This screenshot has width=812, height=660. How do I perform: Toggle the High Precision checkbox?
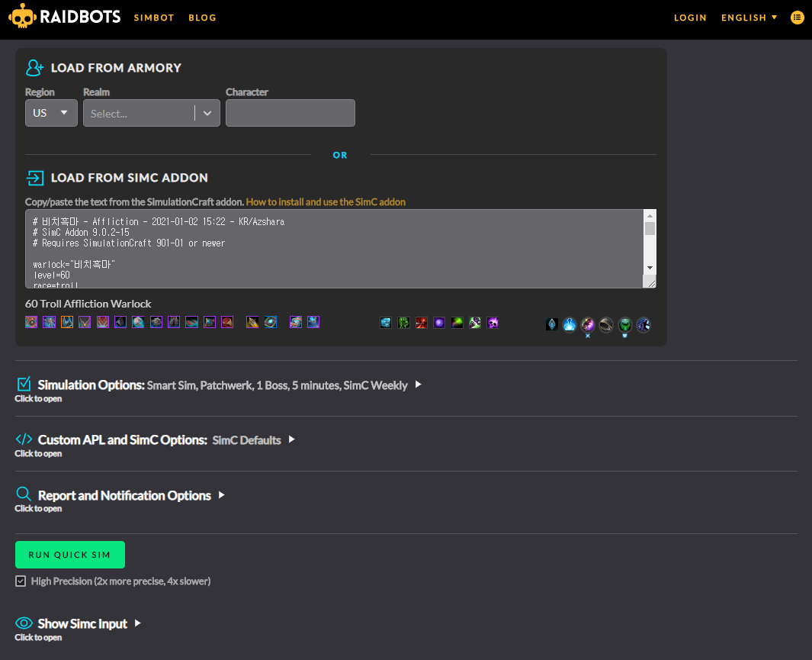[20, 581]
